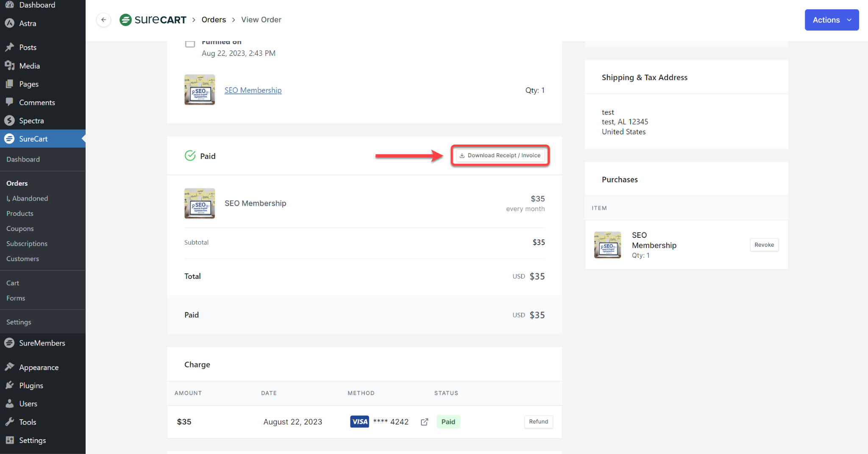This screenshot has height=454, width=868.
Task: Open the Spectra plugin icon
Action: pyautogui.click(x=9, y=120)
